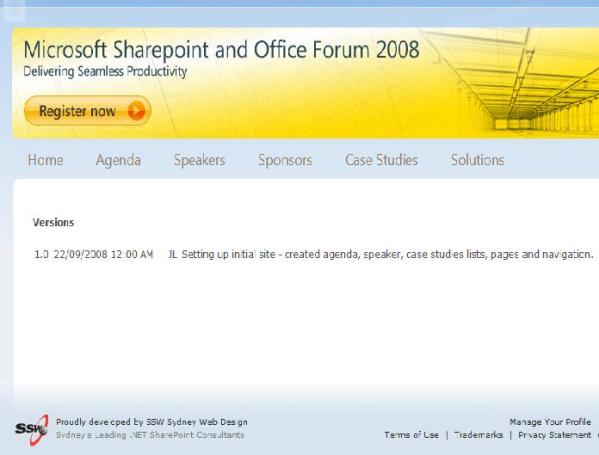Select the Sponsors menu item
Image resolution: width=599 pixels, height=455 pixels.
click(285, 160)
